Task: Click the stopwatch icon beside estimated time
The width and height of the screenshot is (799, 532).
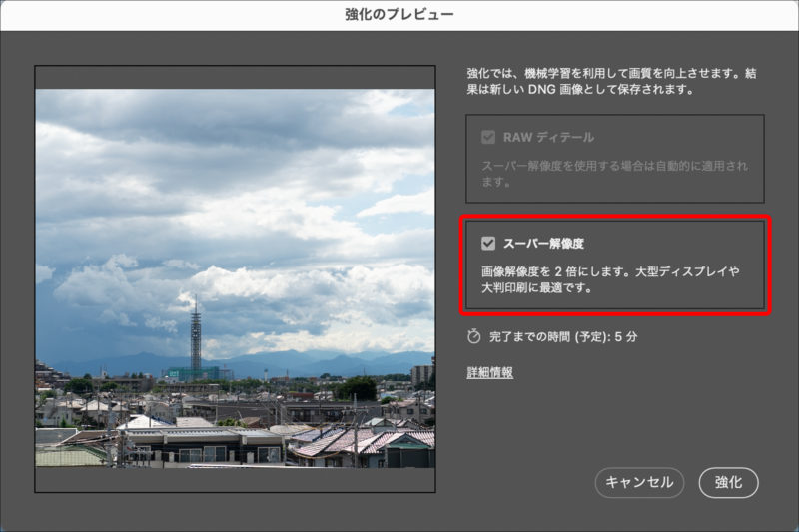Action: point(473,337)
